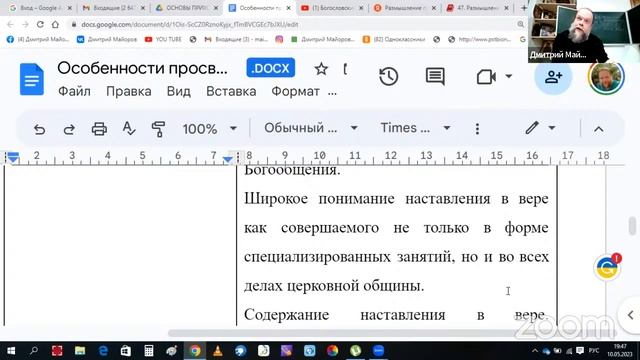Switch to the Входящие Gmail tab

[113, 8]
